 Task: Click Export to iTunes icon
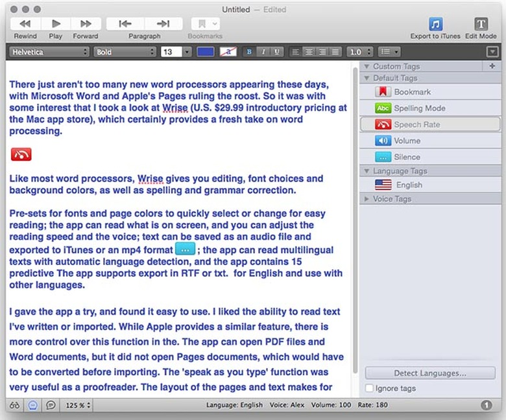point(435,24)
